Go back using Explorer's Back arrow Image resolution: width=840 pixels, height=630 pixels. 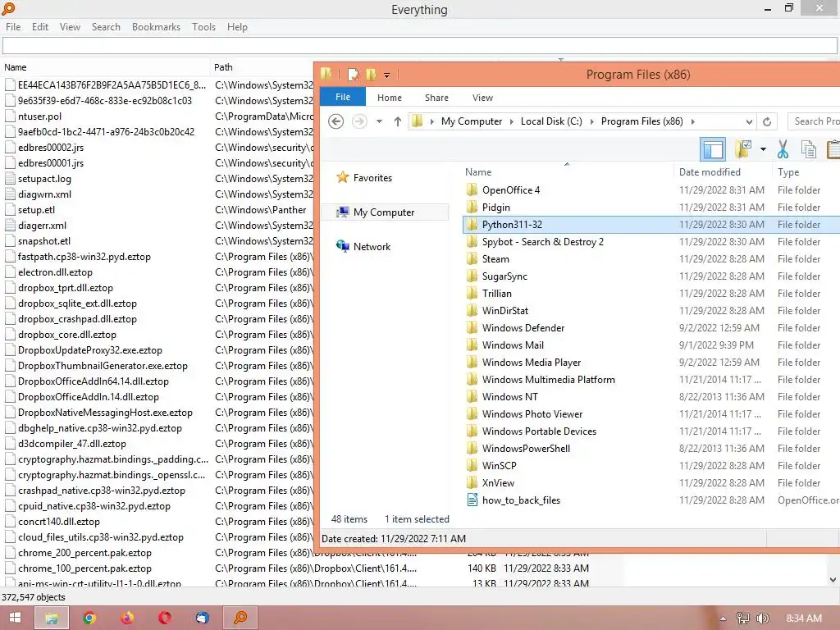[336, 121]
